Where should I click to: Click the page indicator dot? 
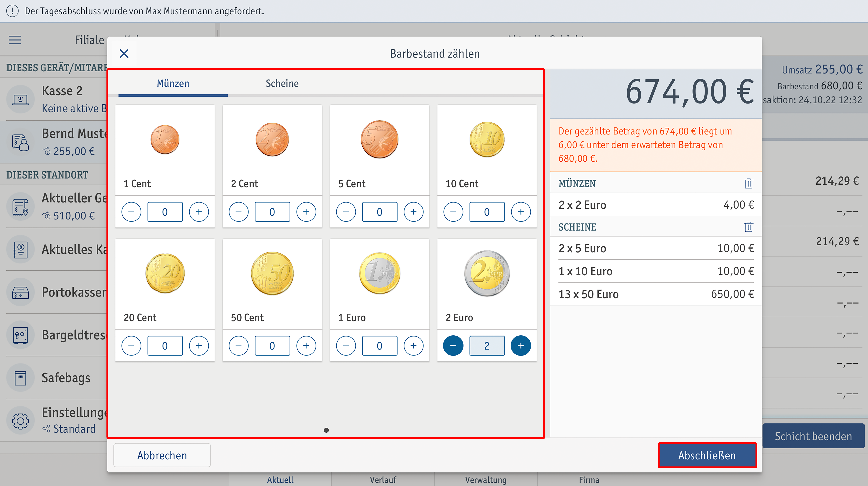326,430
